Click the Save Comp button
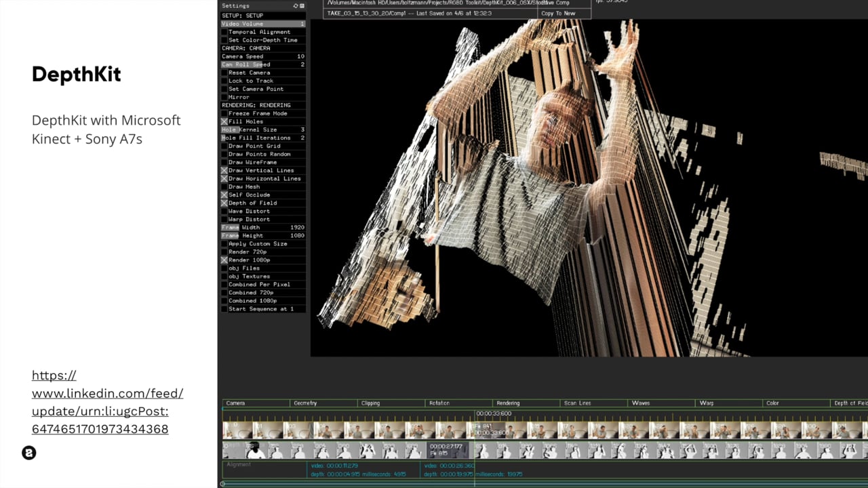Screen dimensions: 868x488 pos(564,3)
